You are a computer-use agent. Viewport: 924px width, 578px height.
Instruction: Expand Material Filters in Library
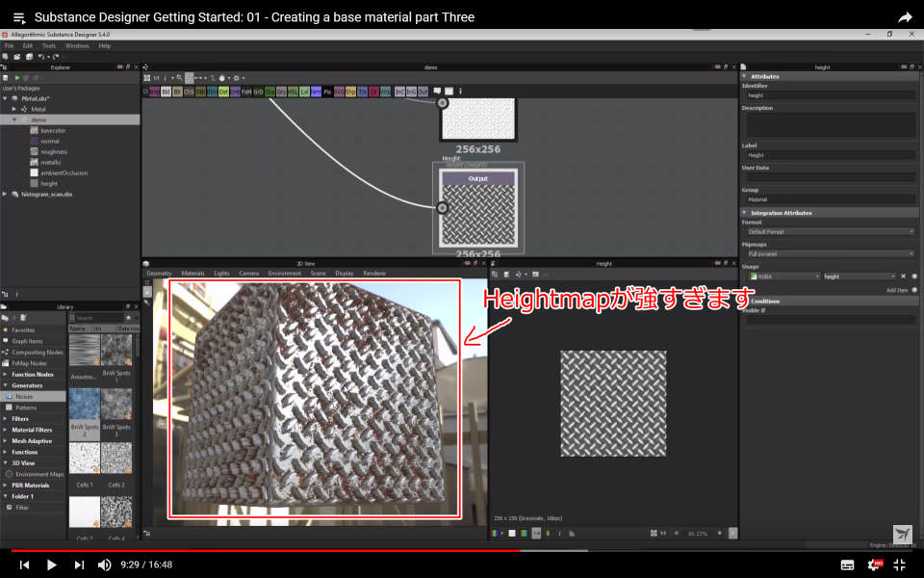6,430
